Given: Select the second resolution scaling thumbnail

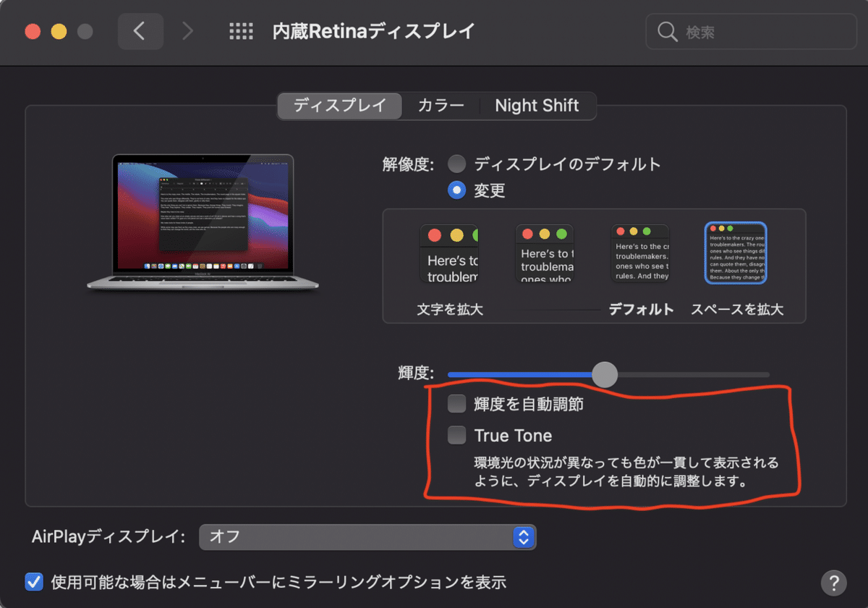Looking at the screenshot, I should pyautogui.click(x=545, y=253).
